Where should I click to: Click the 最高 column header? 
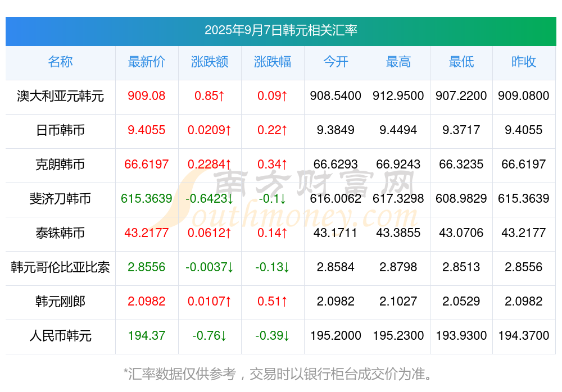pyautogui.click(x=398, y=62)
